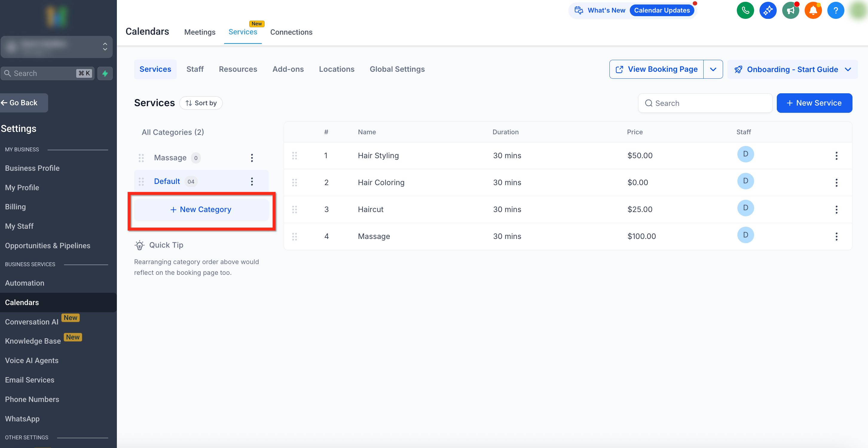Click drag handle beside Default category
Viewport: 868px width, 448px height.
coord(141,181)
